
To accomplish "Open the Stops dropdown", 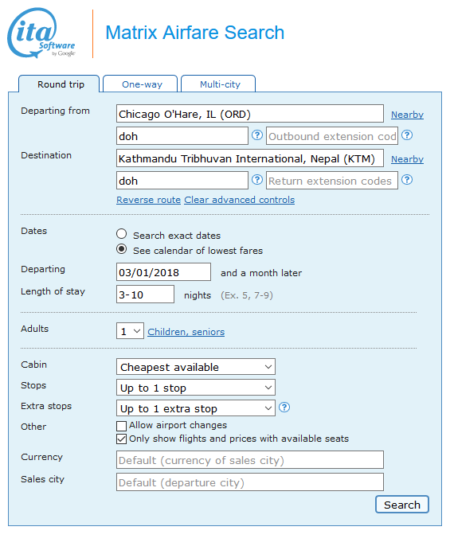I will click(196, 388).
